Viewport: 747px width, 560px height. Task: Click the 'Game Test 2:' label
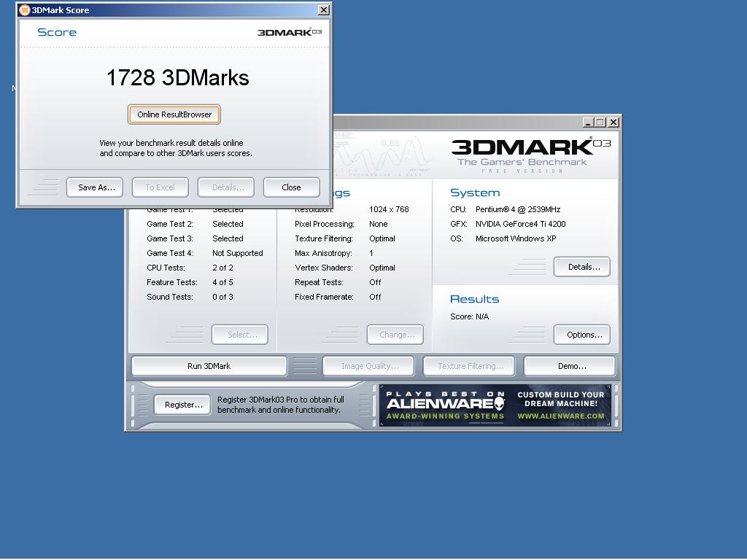tap(170, 225)
